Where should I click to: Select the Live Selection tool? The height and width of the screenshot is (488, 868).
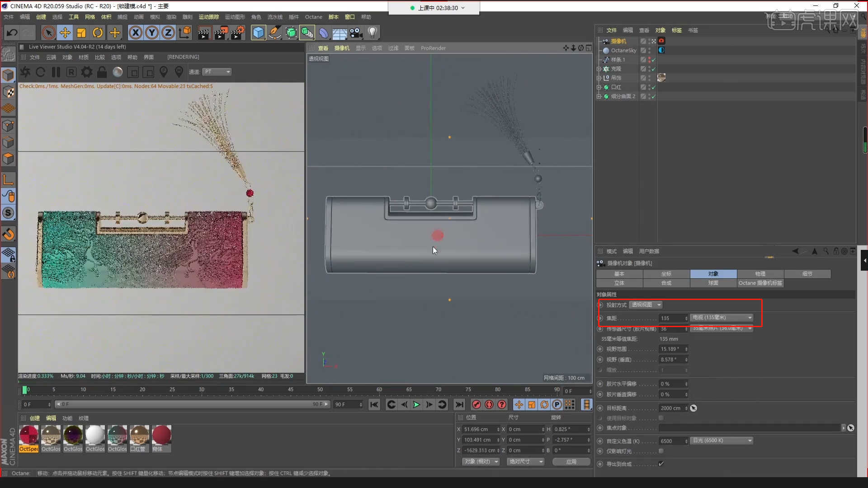click(48, 33)
